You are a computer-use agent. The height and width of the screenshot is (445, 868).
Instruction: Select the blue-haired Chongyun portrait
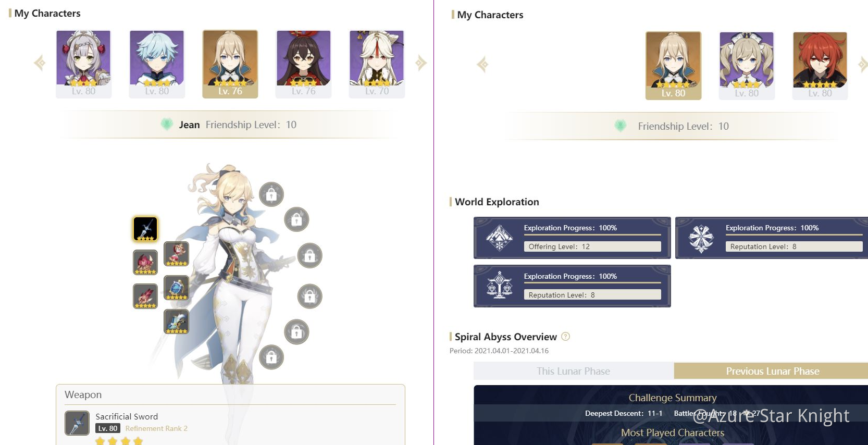(157, 64)
